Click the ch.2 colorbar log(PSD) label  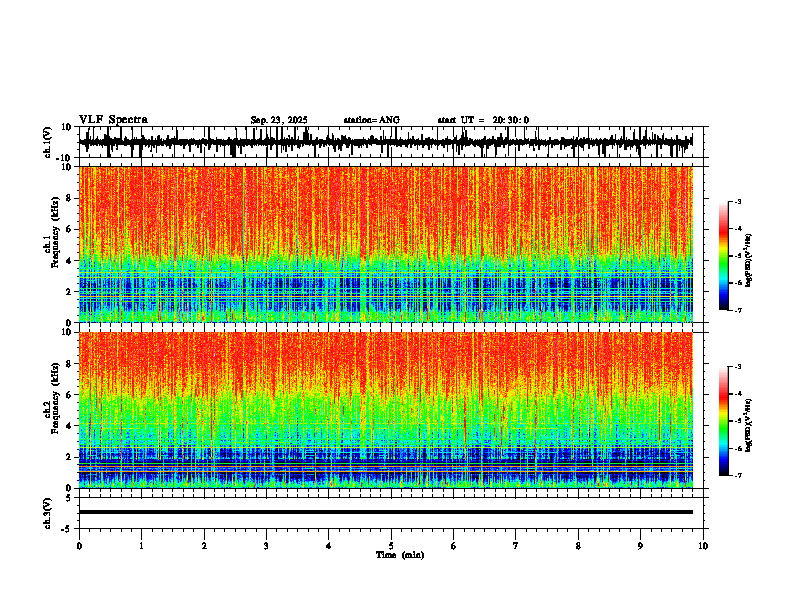pos(749,425)
